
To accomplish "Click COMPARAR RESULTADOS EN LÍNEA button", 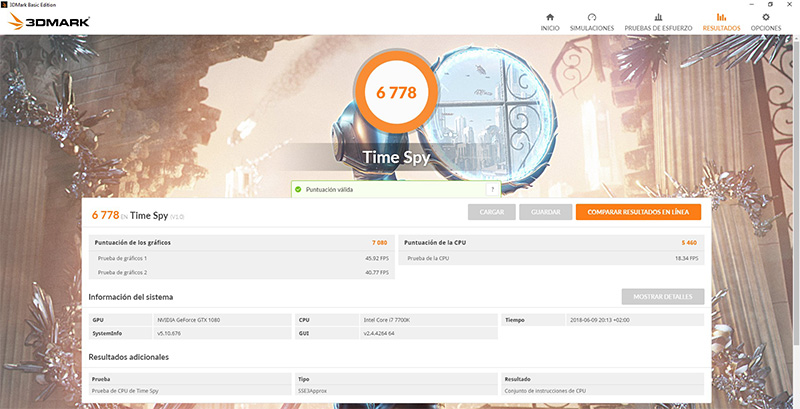I will (638, 212).
